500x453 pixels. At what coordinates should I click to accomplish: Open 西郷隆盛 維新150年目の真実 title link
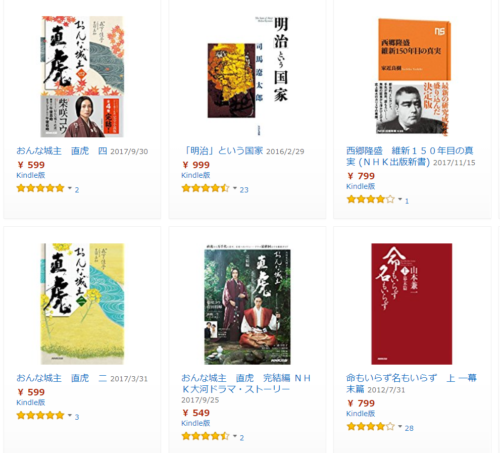tap(410, 156)
